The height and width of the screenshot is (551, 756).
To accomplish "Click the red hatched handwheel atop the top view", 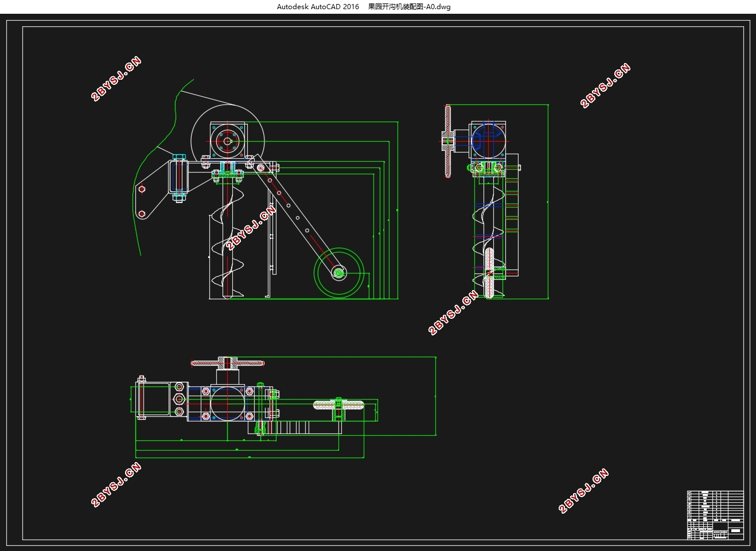I will [x=227, y=363].
